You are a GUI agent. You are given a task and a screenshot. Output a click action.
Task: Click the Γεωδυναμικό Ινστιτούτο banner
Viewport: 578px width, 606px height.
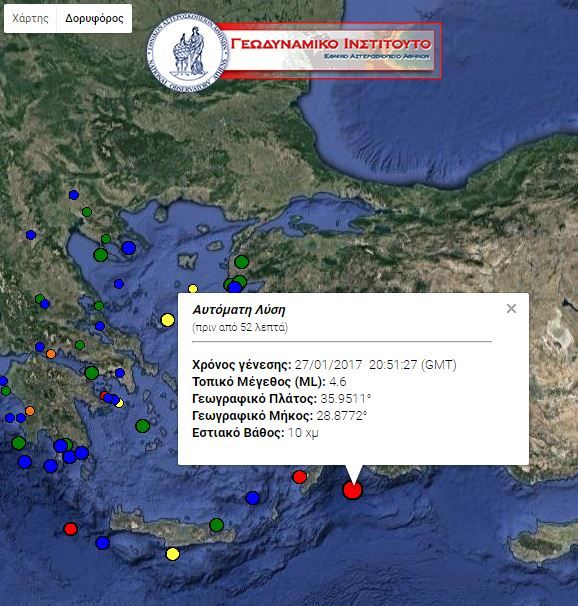tap(330, 50)
